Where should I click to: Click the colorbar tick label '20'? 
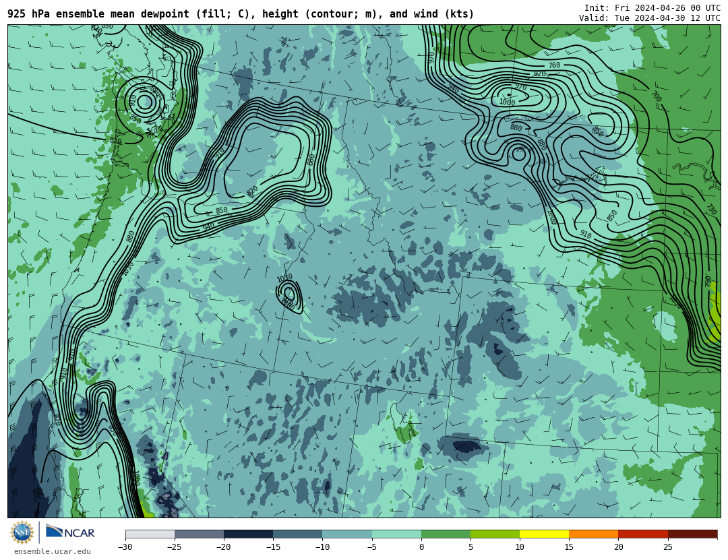[618, 547]
